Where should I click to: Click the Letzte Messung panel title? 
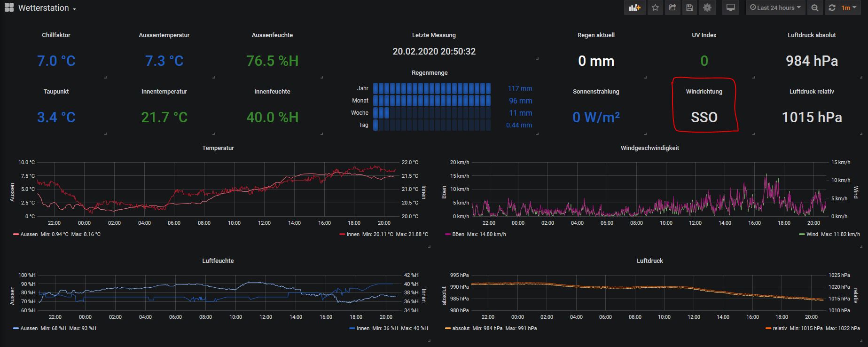tap(434, 35)
